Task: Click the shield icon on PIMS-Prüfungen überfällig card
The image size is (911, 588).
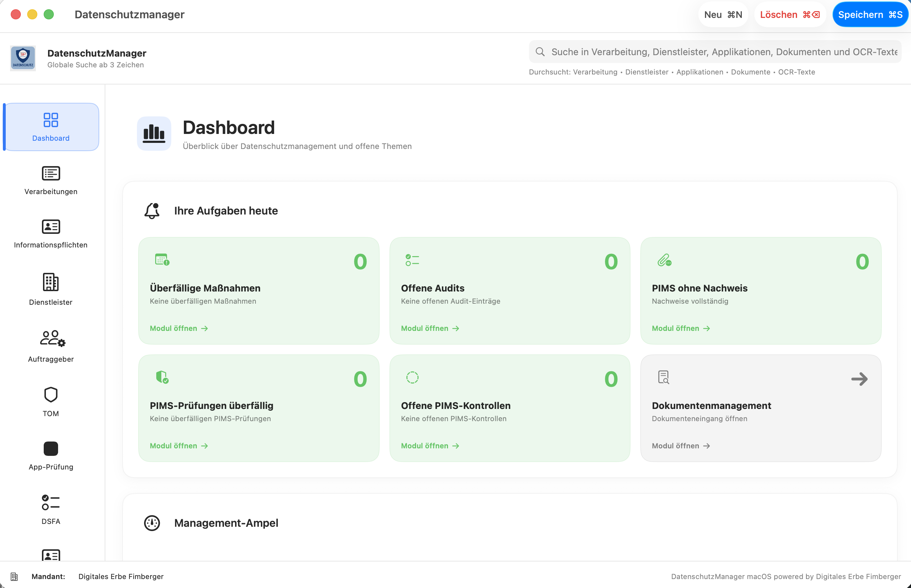Action: (162, 377)
